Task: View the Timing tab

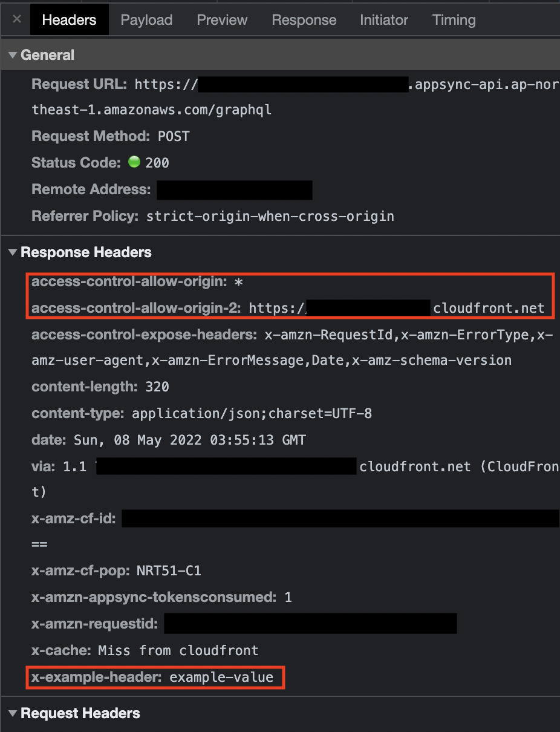Action: (x=454, y=19)
